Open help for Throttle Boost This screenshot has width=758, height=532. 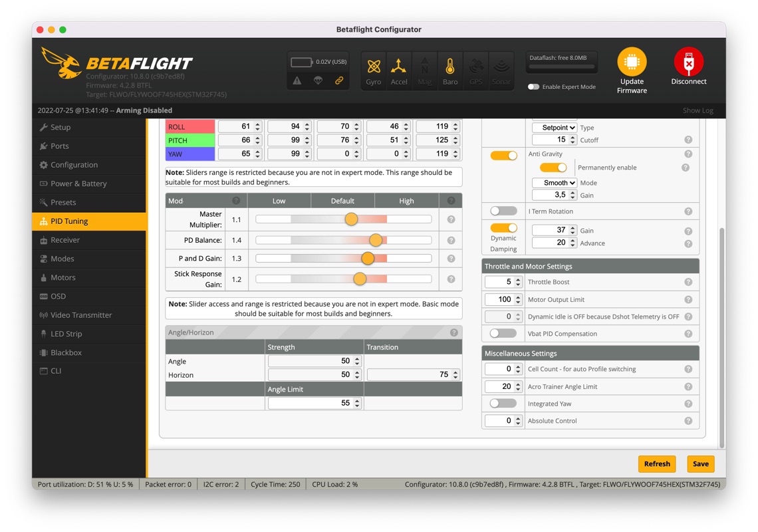pos(688,282)
